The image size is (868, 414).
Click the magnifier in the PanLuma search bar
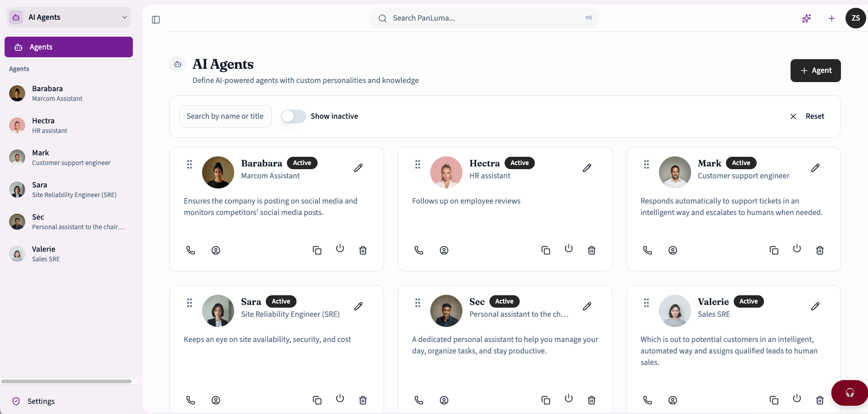(382, 18)
